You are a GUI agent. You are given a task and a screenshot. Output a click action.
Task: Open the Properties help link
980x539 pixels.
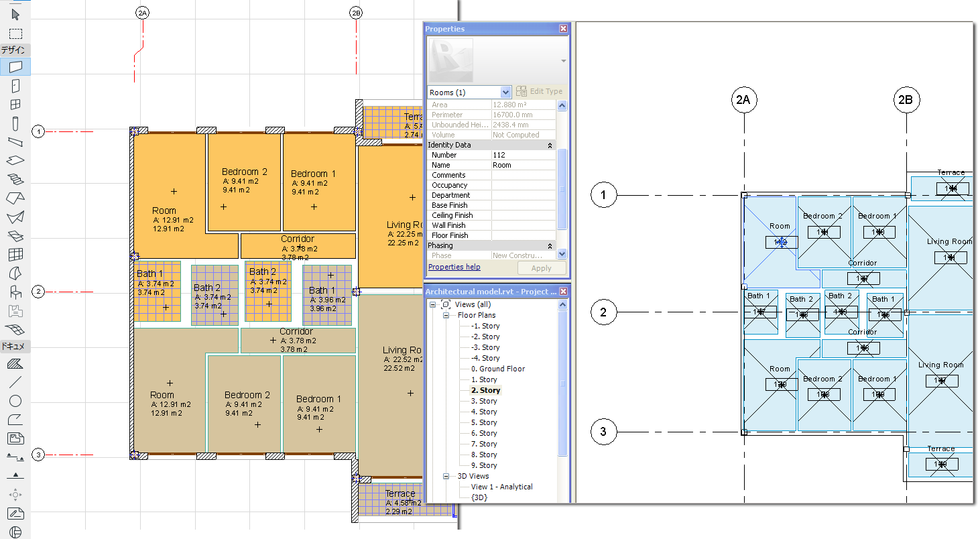click(454, 267)
